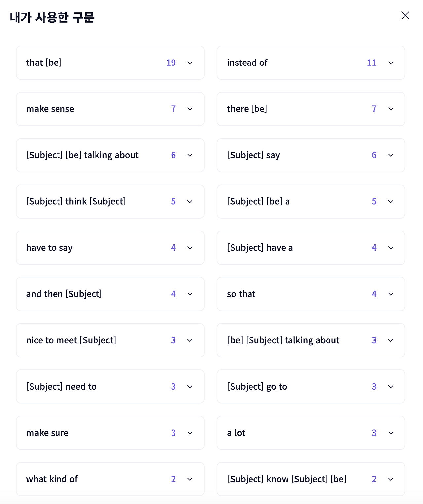Expand the 'what kind of' chevron
Screen dimensions: 423x504
[x=190, y=479]
